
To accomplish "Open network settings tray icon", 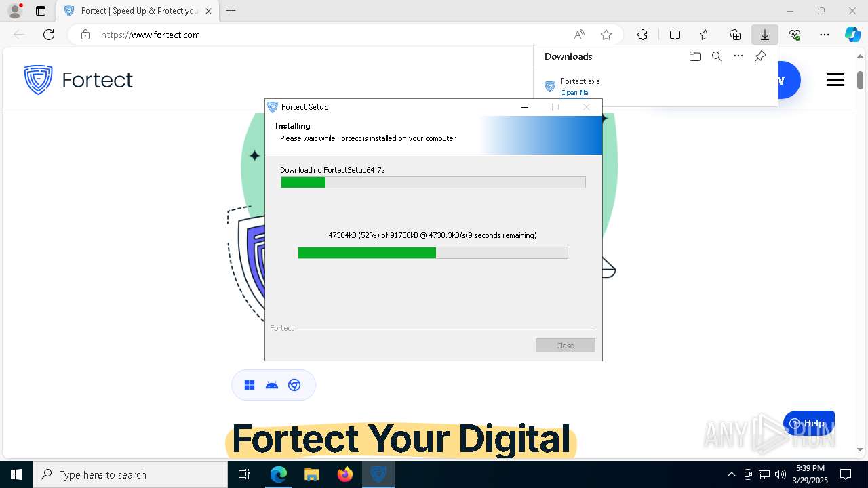I will point(764,474).
